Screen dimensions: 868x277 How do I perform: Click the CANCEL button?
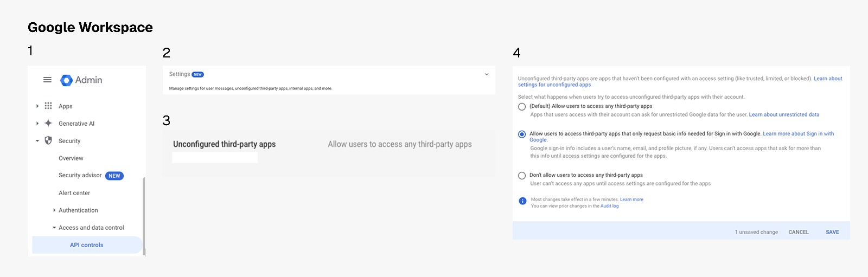click(x=799, y=232)
